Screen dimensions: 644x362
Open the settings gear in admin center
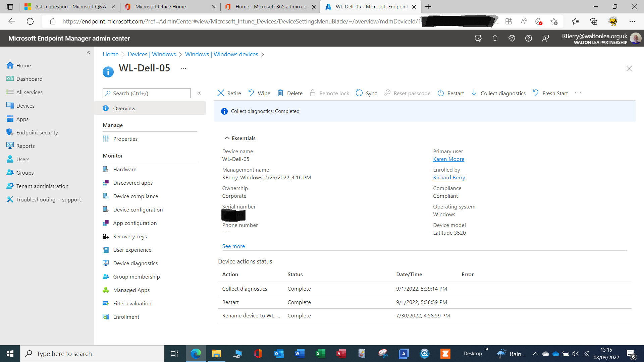[x=512, y=38]
